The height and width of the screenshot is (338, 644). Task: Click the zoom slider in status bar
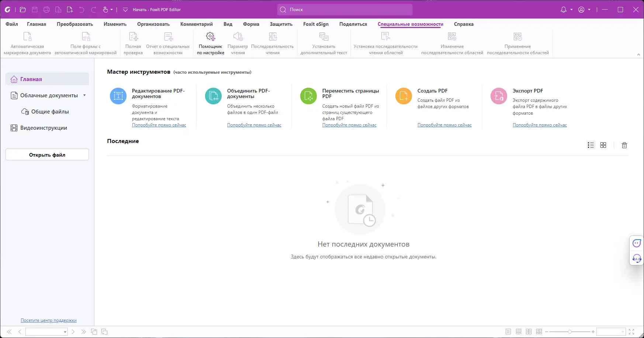(x=570, y=332)
